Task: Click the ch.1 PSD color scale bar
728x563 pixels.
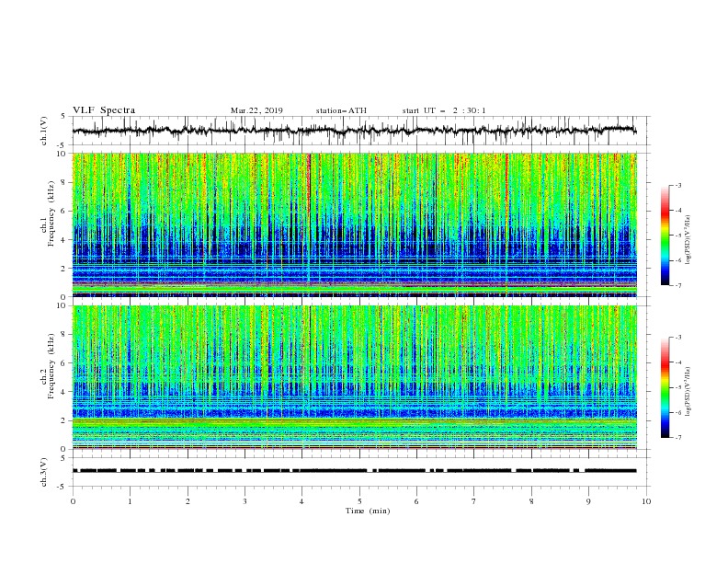Action: pos(665,236)
